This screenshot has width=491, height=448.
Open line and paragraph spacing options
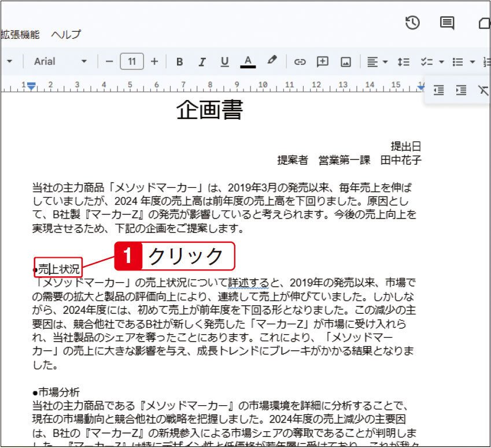[404, 61]
